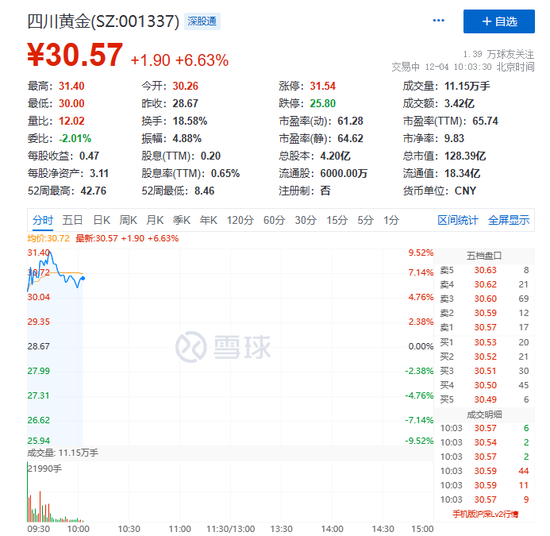Click the 买4 row price 30.50
Screen dimensions: 550x536
[x=485, y=385]
